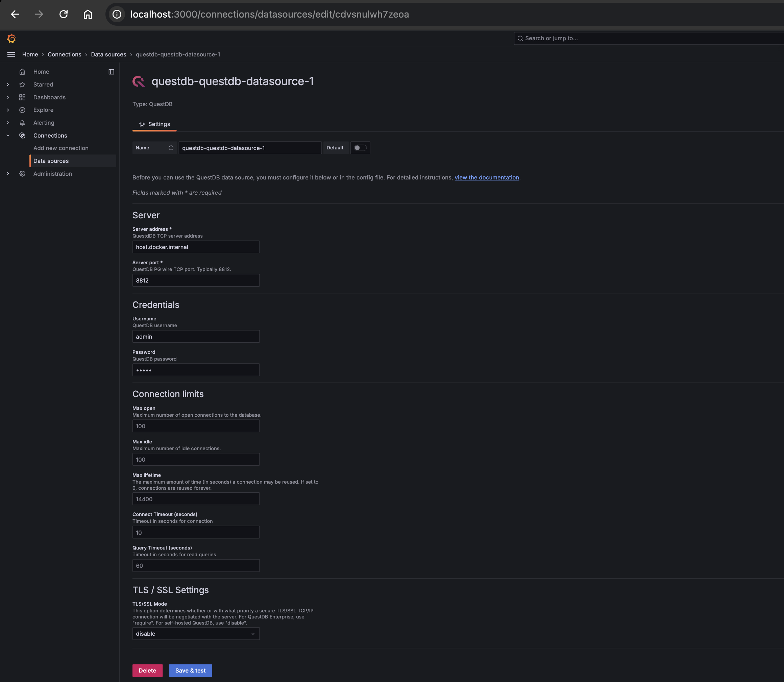Click the Administration gear icon
The height and width of the screenshot is (682, 784).
(22, 174)
